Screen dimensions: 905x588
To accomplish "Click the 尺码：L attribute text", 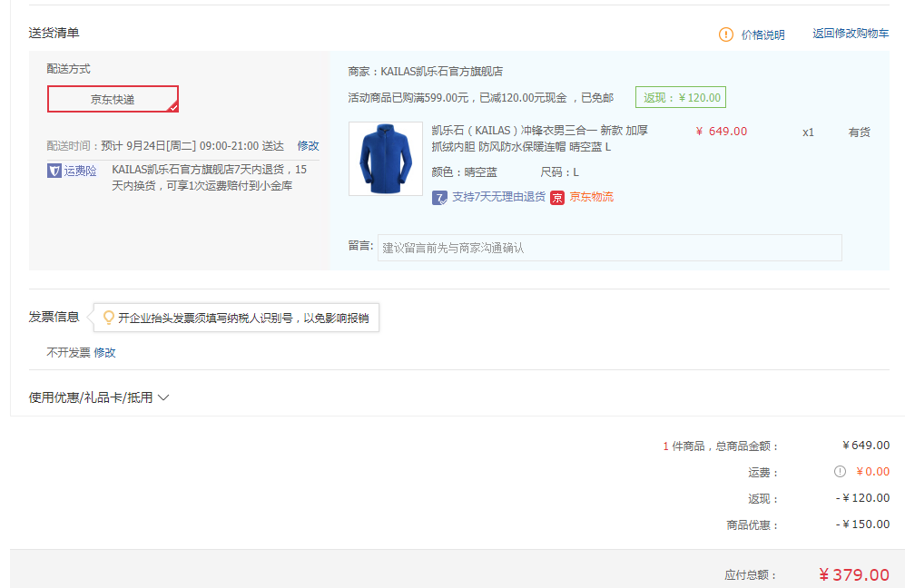I will 559,172.
